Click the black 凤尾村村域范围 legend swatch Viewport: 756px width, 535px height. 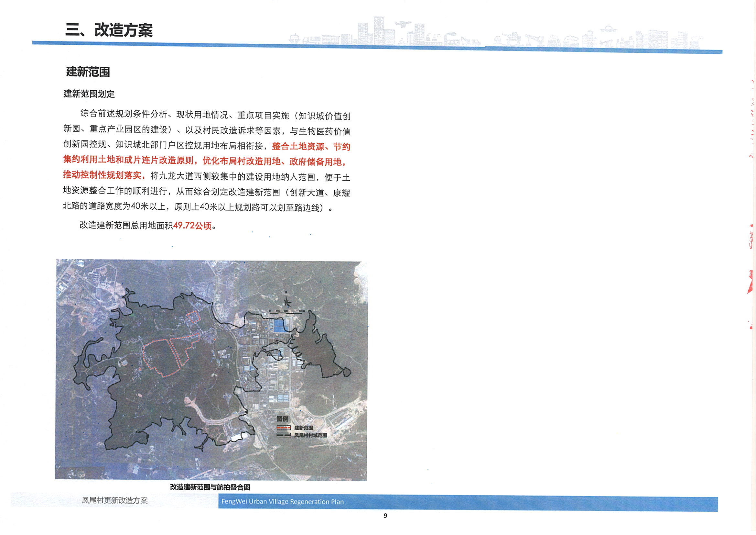(284, 435)
